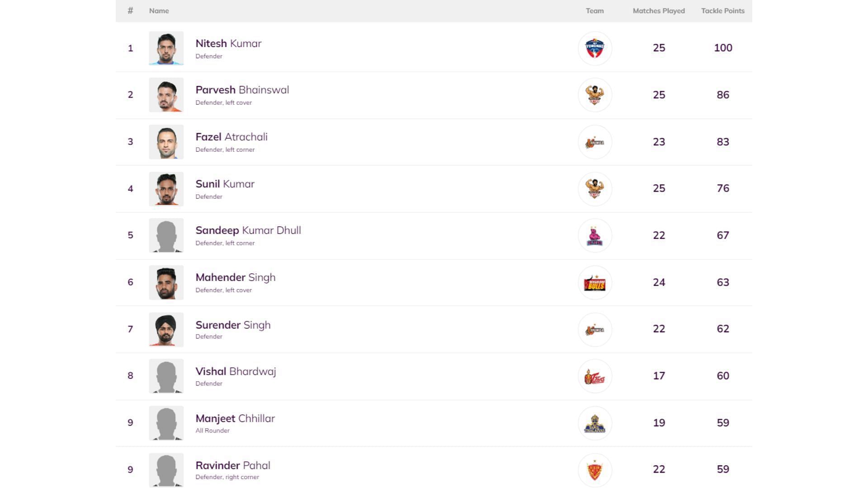Click Fazel Atrachali's player photo
The width and height of the screenshot is (868, 488).
click(x=166, y=142)
